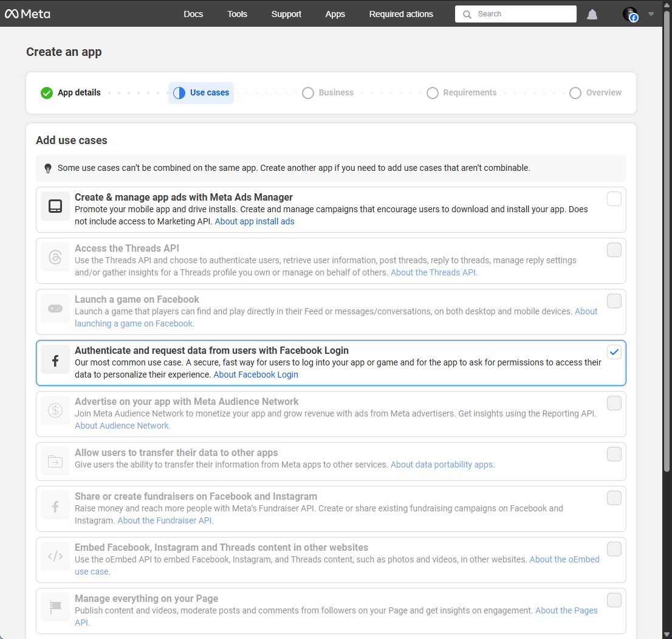Click the Business step circle icon
This screenshot has height=639, width=672.
pos(307,92)
